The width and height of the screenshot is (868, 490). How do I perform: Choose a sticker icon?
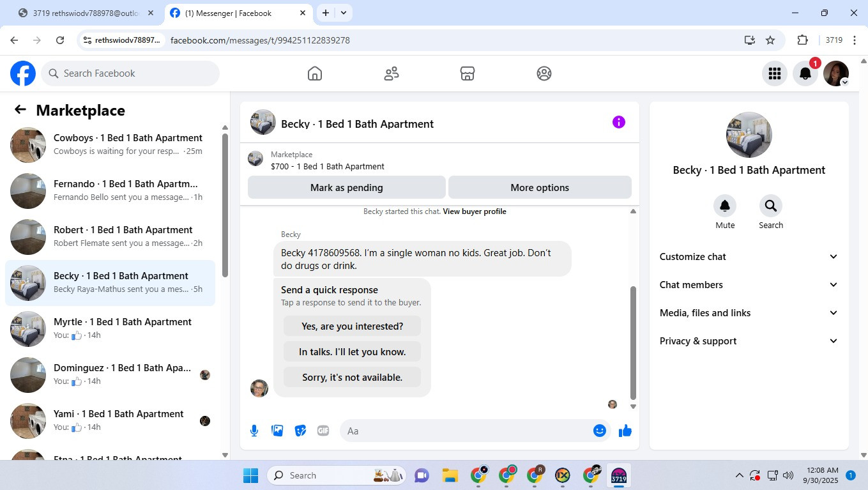click(300, 431)
